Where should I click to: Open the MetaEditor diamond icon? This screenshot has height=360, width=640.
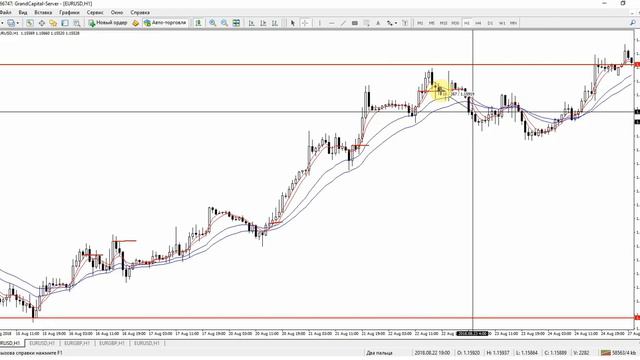tap(136, 23)
